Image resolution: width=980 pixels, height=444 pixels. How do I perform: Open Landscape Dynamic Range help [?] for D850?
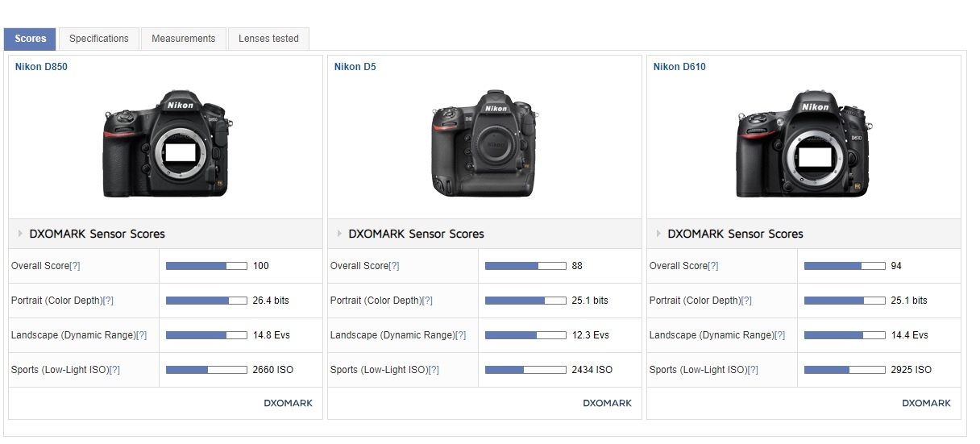pyautogui.click(x=141, y=335)
